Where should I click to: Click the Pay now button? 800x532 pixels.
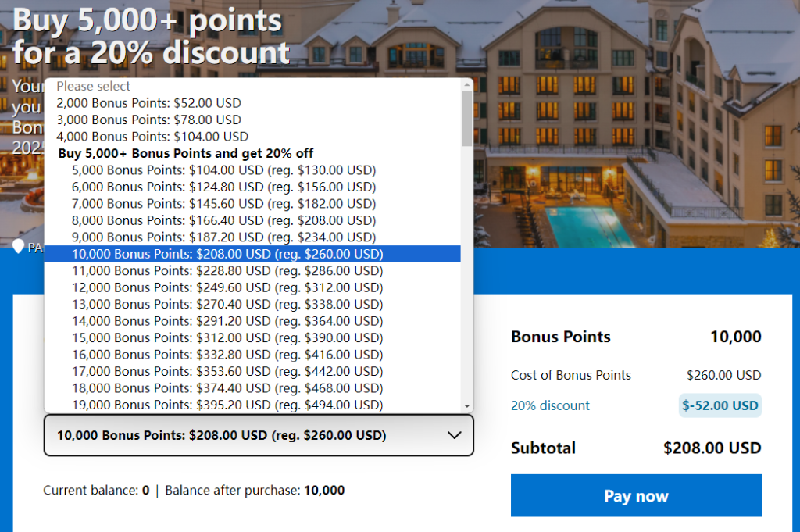tap(636, 496)
